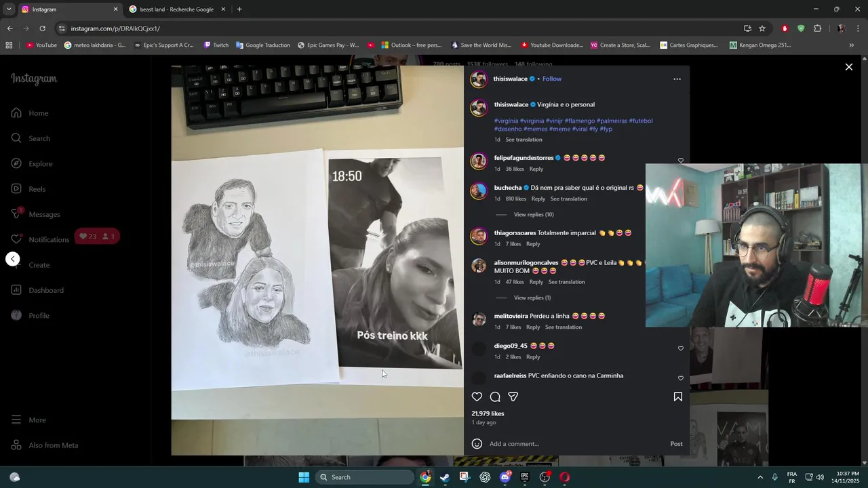This screenshot has width=868, height=488.
Task: Click See translation under the caption
Action: coord(524,140)
